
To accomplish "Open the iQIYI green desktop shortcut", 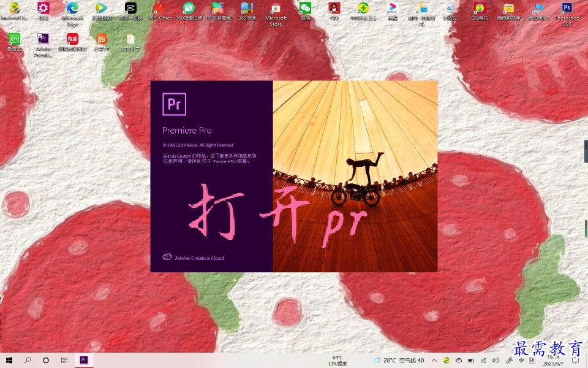I will tap(14, 42).
